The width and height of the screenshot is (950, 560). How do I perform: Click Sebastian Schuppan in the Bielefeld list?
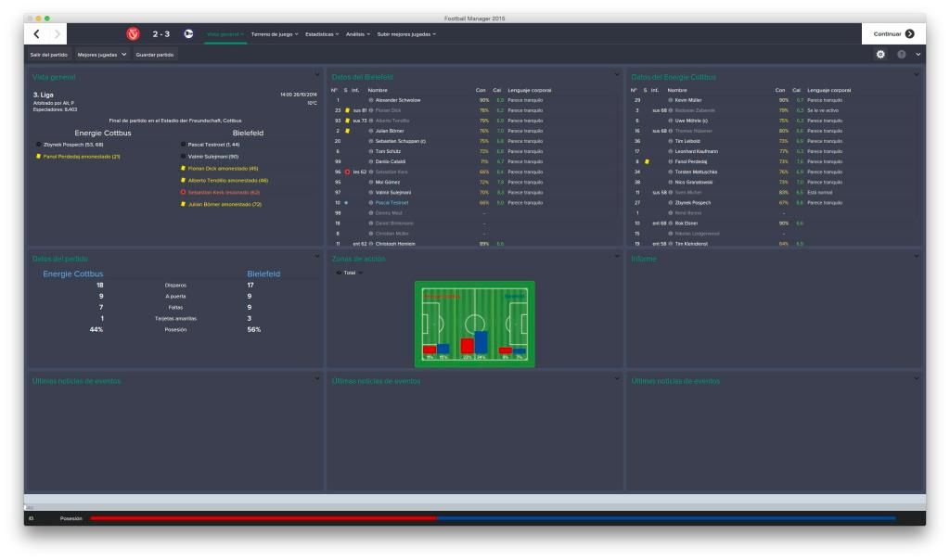click(x=401, y=141)
